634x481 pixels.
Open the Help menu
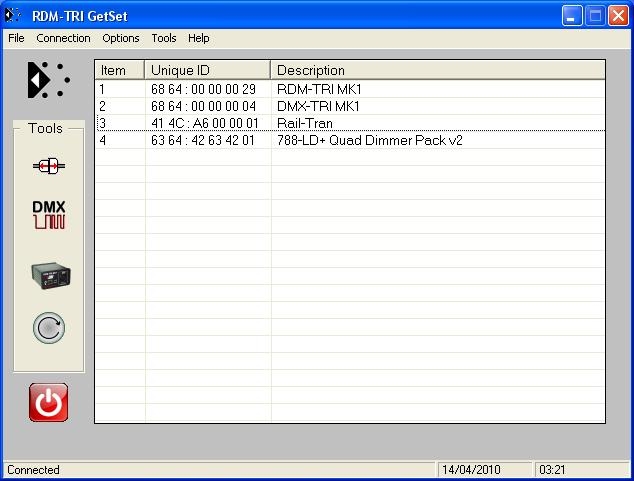click(199, 38)
